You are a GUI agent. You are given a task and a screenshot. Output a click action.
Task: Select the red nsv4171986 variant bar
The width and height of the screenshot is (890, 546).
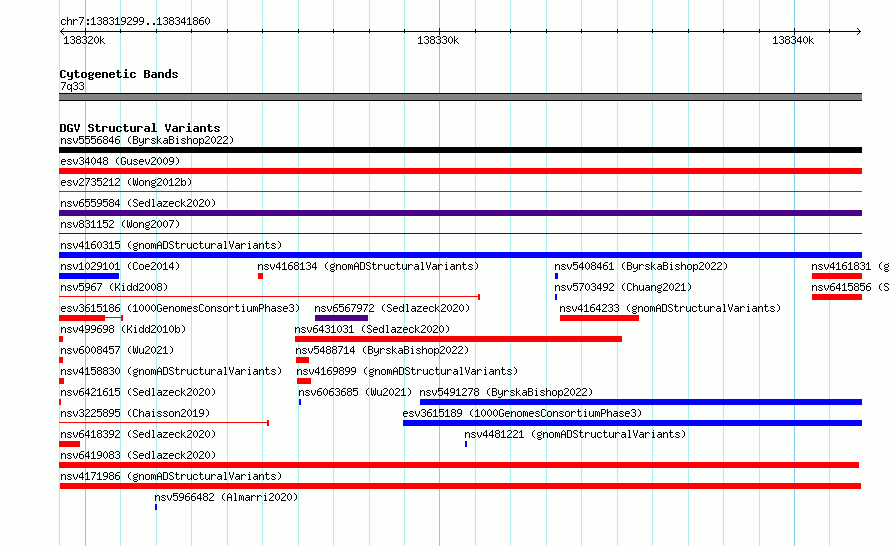click(460, 486)
